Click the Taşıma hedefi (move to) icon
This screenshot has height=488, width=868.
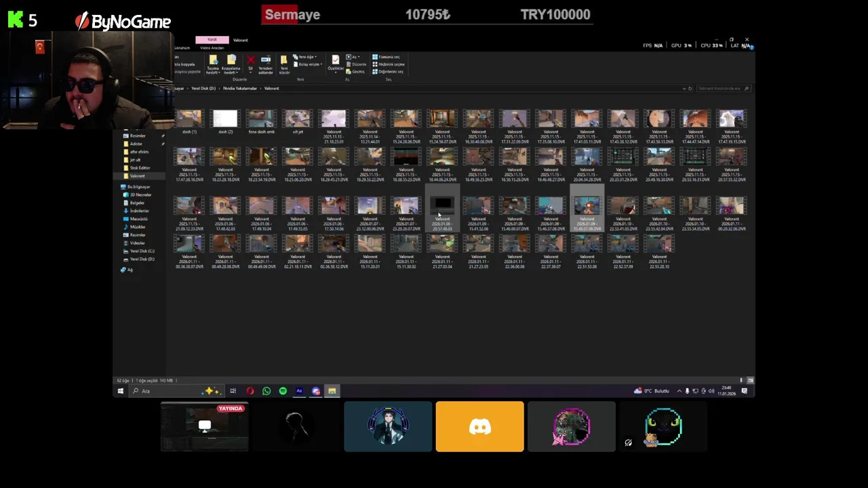coord(214,59)
